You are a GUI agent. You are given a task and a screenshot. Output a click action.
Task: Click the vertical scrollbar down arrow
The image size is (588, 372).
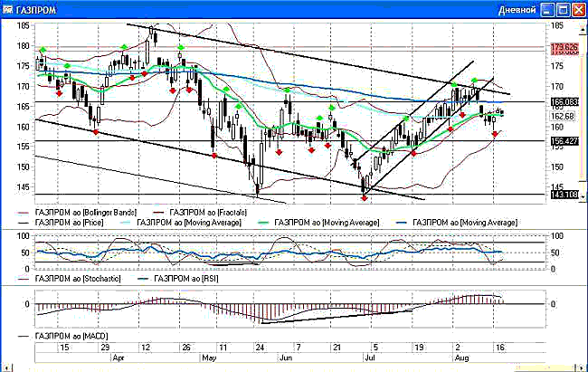[x=583, y=196]
